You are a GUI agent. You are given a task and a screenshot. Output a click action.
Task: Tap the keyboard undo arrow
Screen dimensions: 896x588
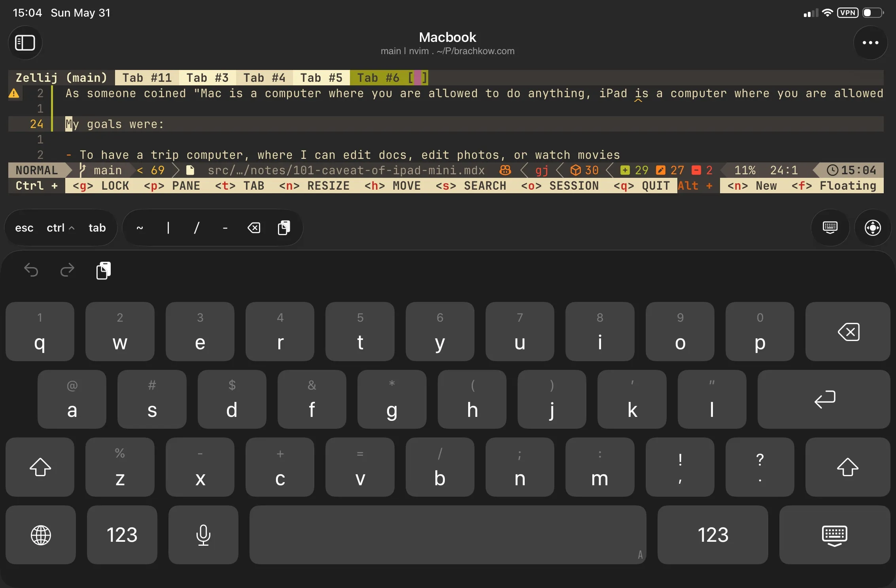(31, 270)
